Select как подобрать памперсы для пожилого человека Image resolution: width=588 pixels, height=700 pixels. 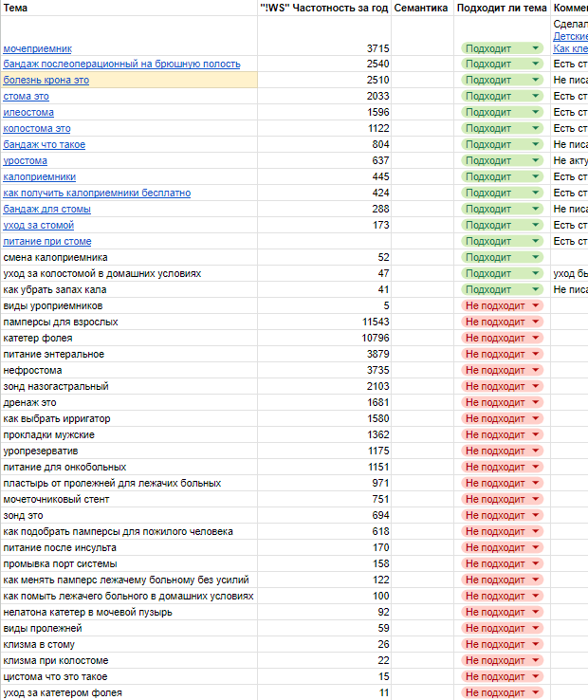pos(129,531)
